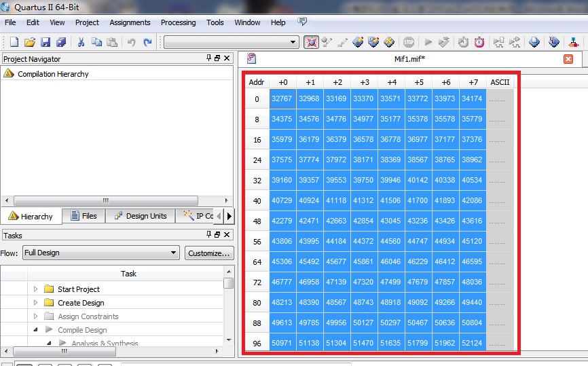Image resolution: width=588 pixels, height=366 pixels.
Task: Click the New file icon
Action: tap(14, 42)
